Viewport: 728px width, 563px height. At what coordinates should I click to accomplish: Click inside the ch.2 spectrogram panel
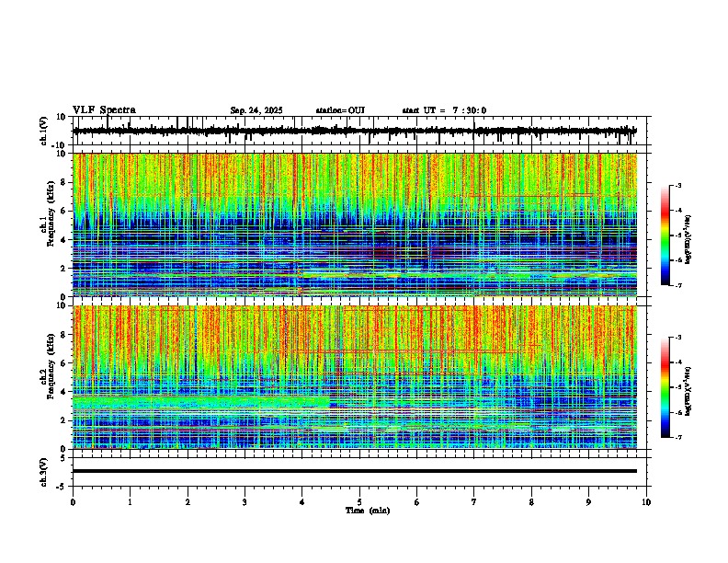click(354, 377)
